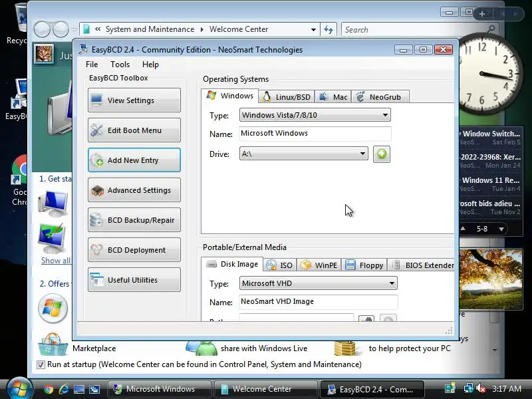Click the Useful Utilities windows icon
The height and width of the screenshot is (399, 532).
point(96,279)
